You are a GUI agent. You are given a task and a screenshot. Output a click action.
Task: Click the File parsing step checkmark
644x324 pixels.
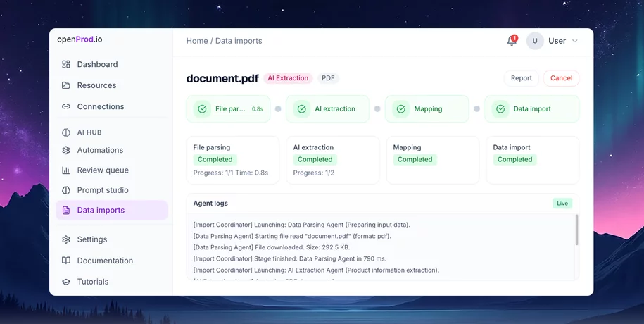(x=202, y=109)
